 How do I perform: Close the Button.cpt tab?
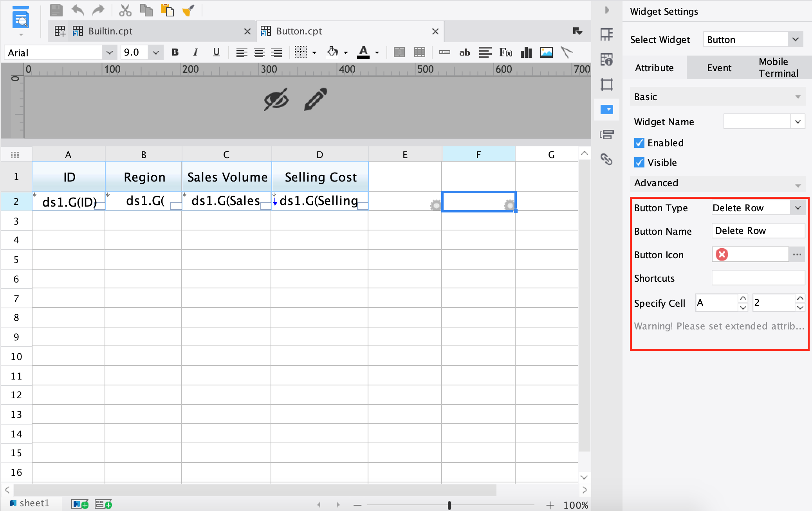click(435, 31)
